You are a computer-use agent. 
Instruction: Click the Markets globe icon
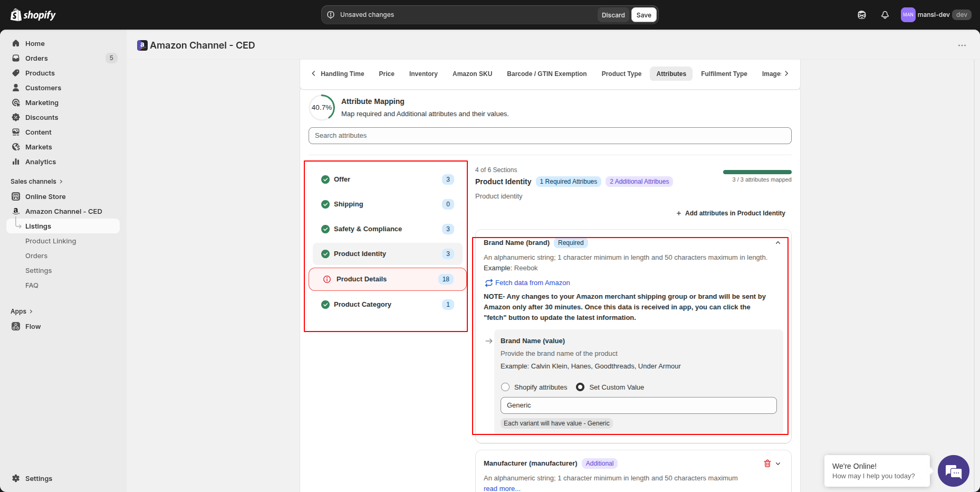pyautogui.click(x=16, y=147)
